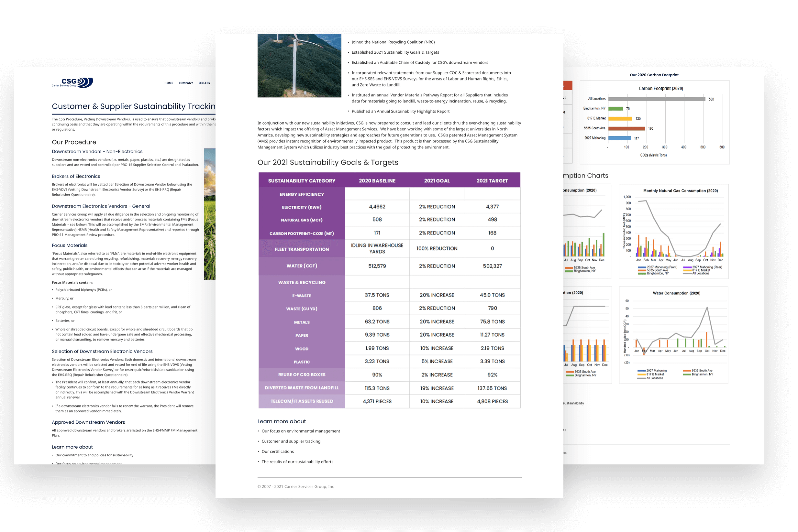The width and height of the screenshot is (798, 532).
Task: Click the '4,377' electricity target cell
Action: 492,207
